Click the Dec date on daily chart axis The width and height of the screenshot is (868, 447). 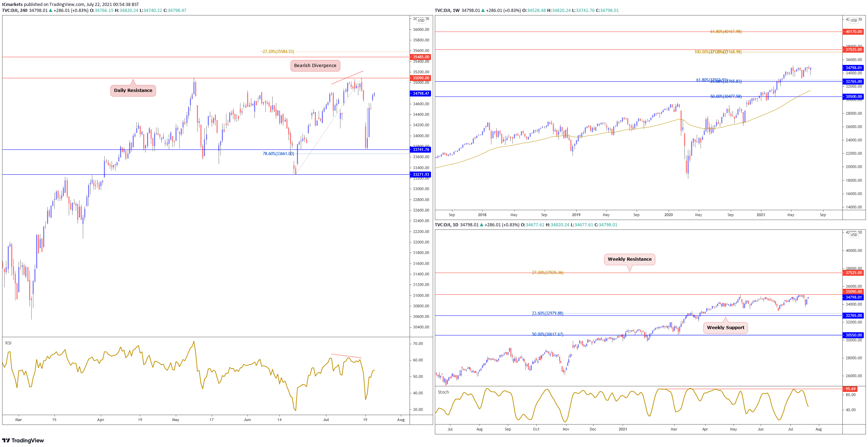pyautogui.click(x=593, y=429)
